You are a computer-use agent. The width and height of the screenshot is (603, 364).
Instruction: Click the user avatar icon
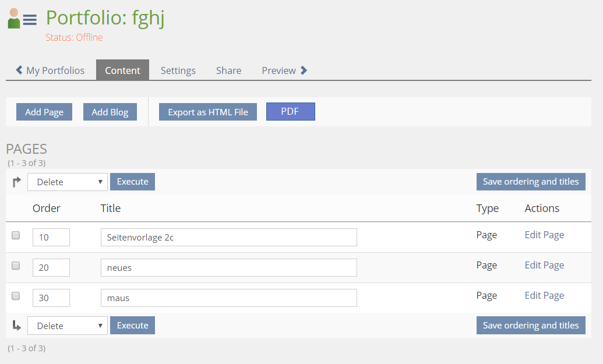[x=14, y=19]
